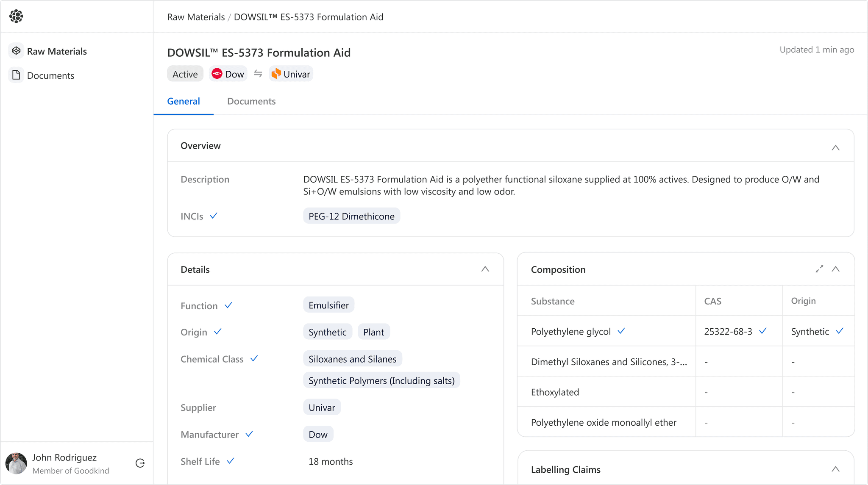Click the orange Univar logo icon
The image size is (868, 485).
point(276,74)
